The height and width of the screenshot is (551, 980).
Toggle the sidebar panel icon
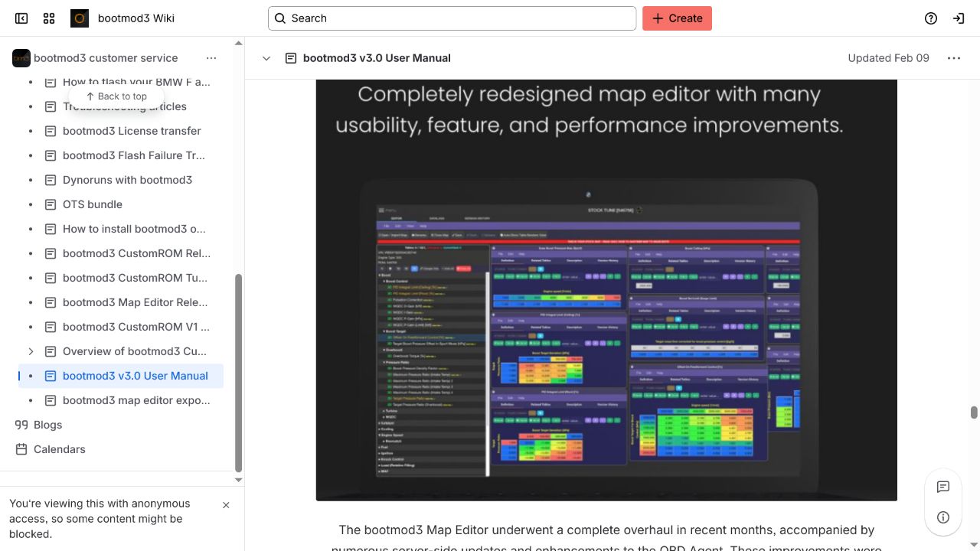[21, 18]
